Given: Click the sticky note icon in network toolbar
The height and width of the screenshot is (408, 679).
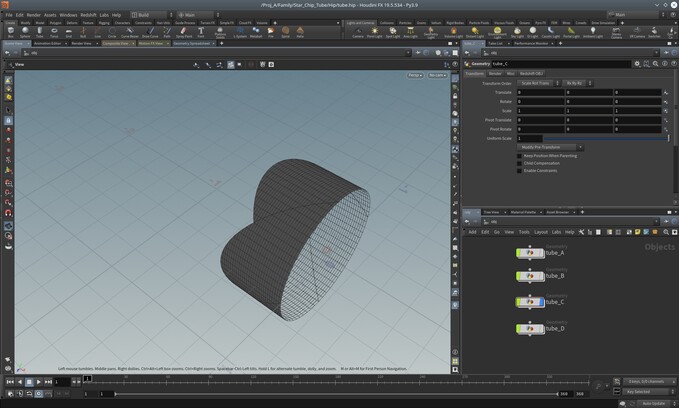Looking at the screenshot, I should 637,232.
